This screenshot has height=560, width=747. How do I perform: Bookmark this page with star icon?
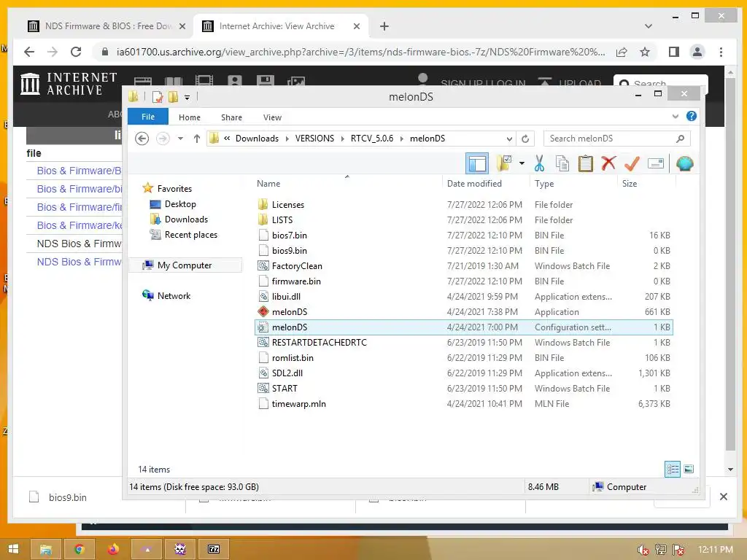coord(645,52)
